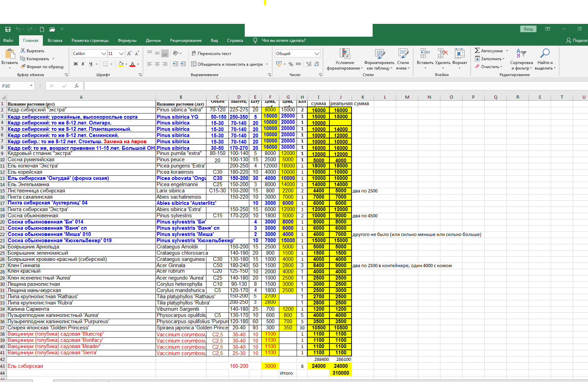Click the Формат cells button

coord(459,58)
